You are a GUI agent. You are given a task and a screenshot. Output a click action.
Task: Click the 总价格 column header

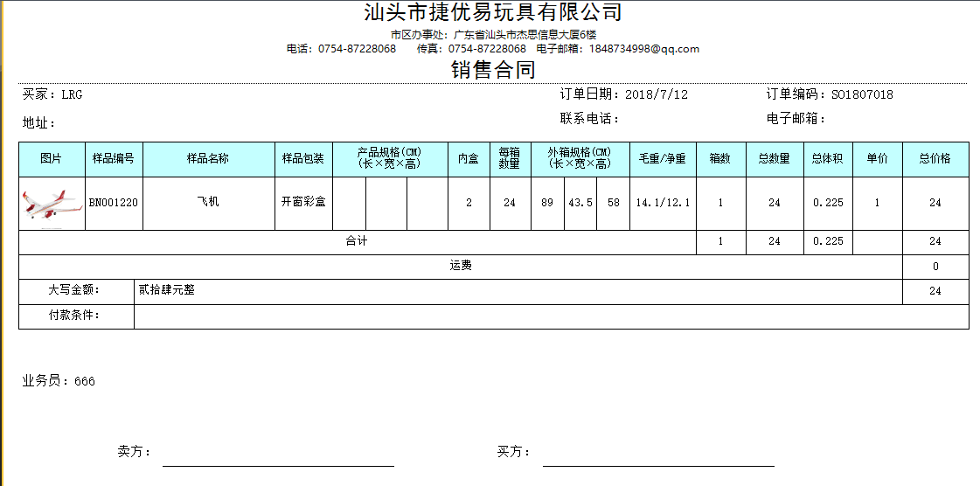pos(935,159)
